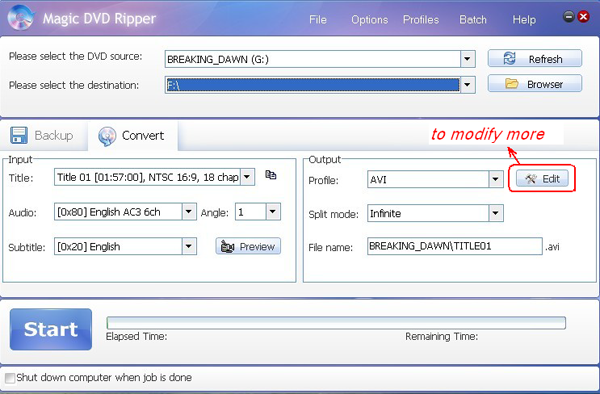This screenshot has height=394, width=600.
Task: Refresh the DVD source list
Action: coord(535,59)
